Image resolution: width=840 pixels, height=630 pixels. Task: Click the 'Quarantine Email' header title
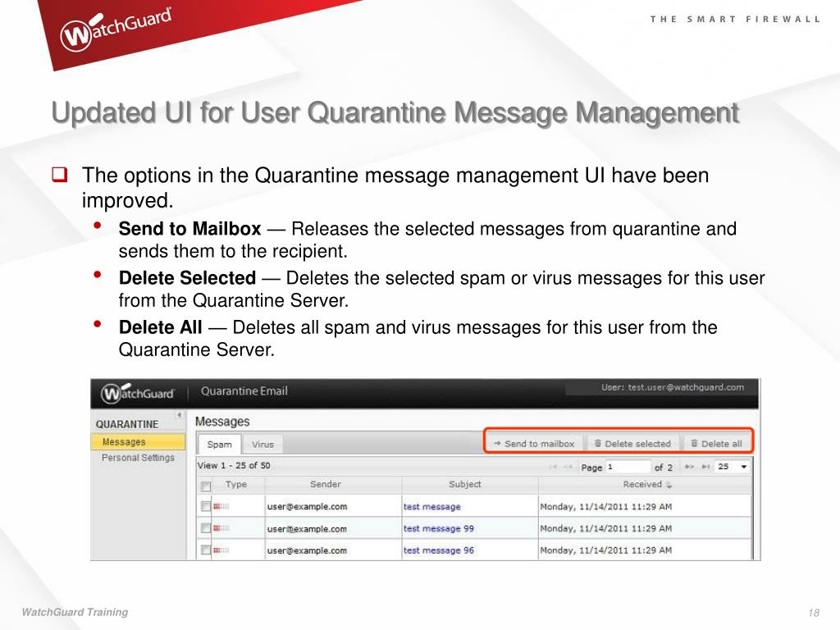coord(244,391)
